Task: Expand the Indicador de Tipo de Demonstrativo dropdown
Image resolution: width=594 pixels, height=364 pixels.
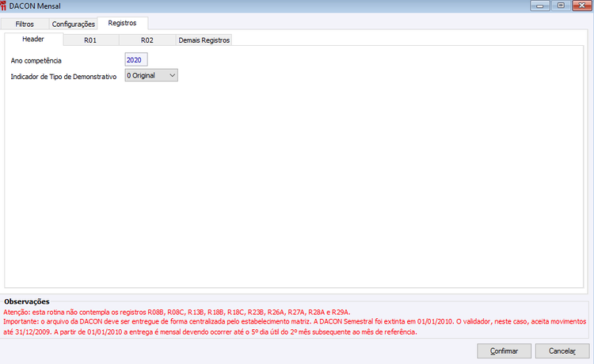Action: point(151,75)
